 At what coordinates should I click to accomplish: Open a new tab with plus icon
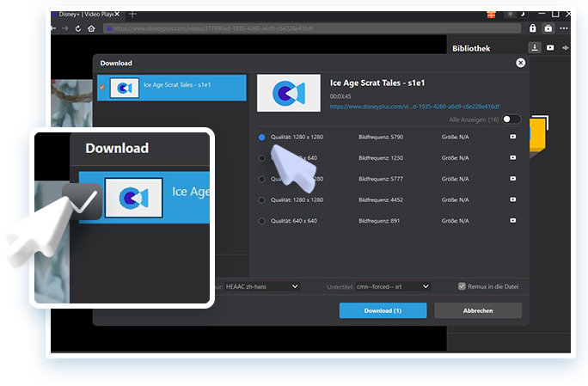coord(132,15)
